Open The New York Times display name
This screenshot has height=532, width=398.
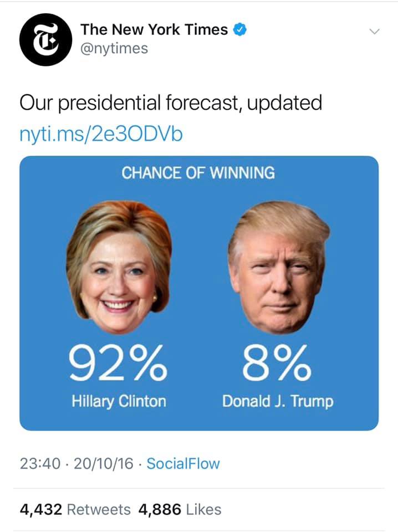pyautogui.click(x=154, y=30)
